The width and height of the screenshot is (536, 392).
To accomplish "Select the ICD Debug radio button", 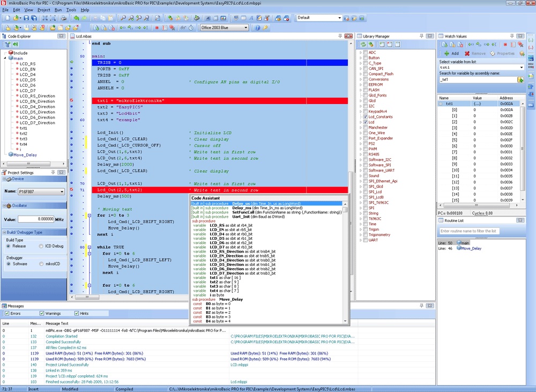I will tap(41, 246).
